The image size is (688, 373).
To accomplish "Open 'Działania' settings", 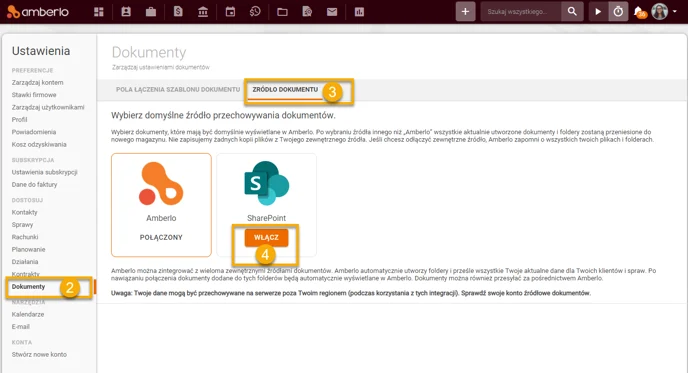I will (x=25, y=262).
